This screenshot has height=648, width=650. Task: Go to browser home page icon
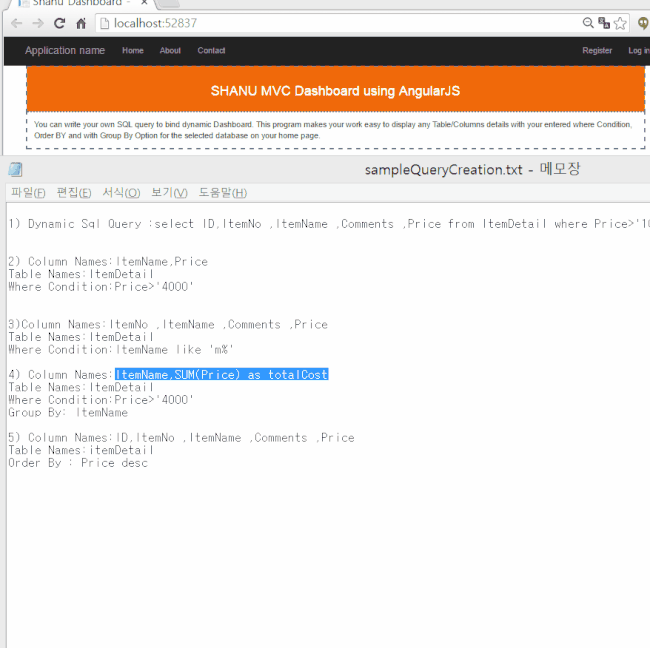(x=81, y=23)
